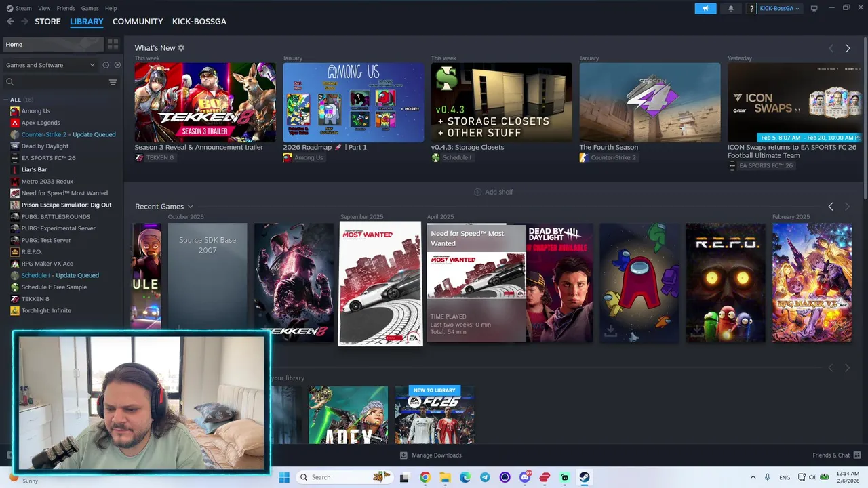Open the KICK-BOSSGA profile tab

(199, 22)
